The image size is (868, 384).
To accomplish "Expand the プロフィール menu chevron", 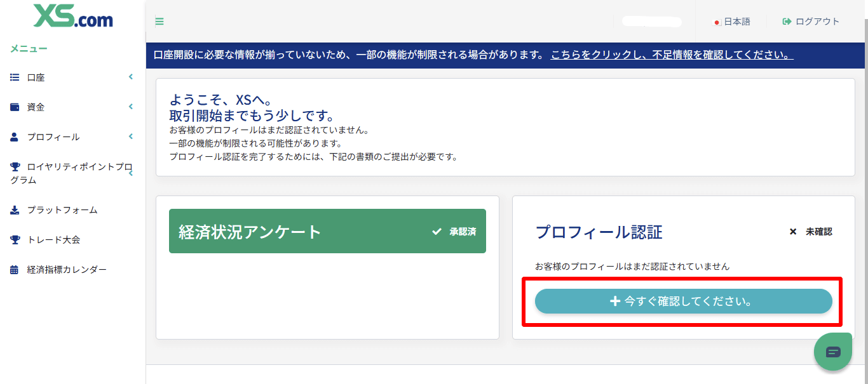I will click(x=131, y=136).
